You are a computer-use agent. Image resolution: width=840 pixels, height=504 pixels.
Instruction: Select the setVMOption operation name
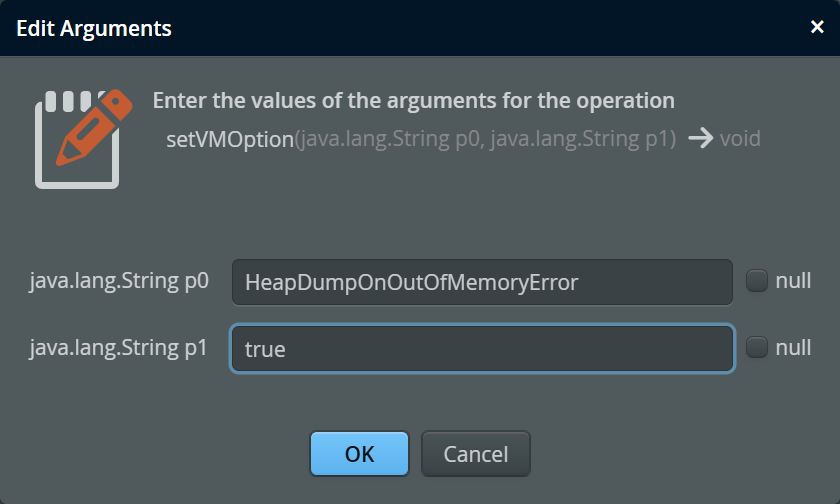pyautogui.click(x=230, y=139)
